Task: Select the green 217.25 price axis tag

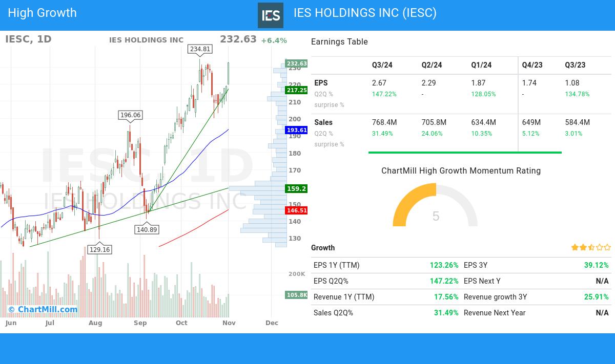Action: (297, 90)
